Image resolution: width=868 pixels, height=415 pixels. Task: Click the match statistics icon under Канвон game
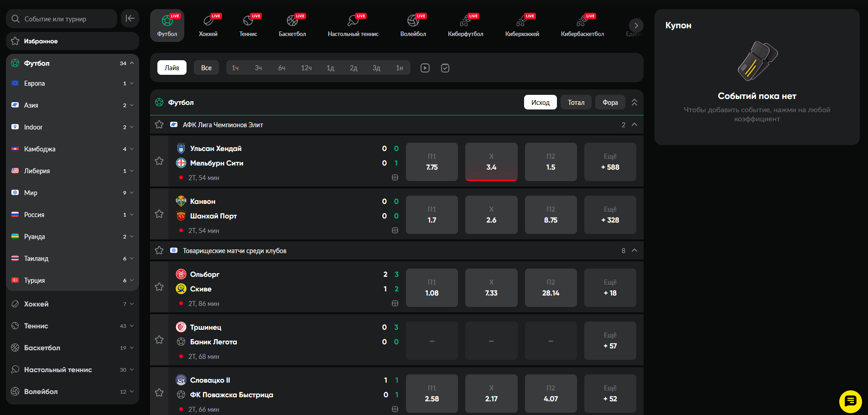pyautogui.click(x=395, y=230)
